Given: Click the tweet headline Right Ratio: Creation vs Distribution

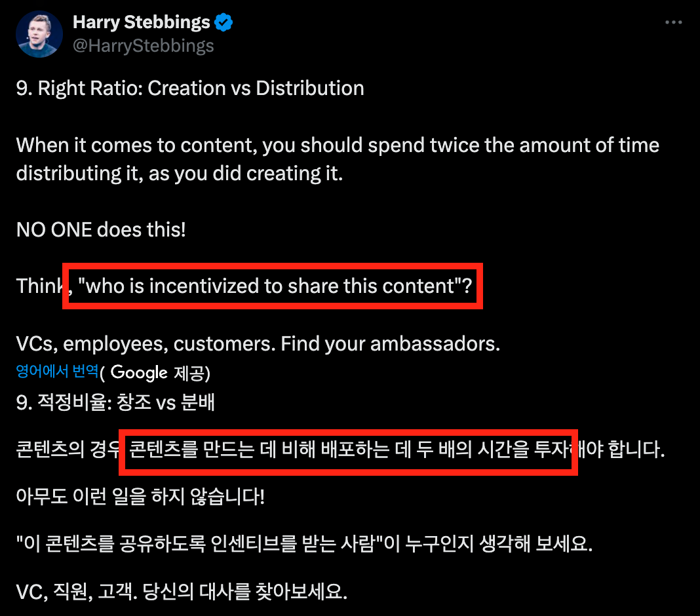Looking at the screenshot, I should click(190, 88).
